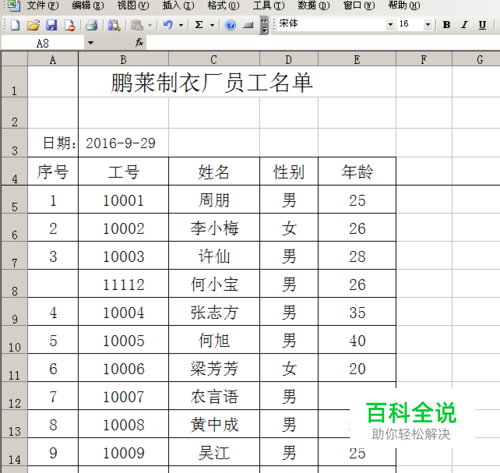
Task: Open the 格式 (Format) menu
Action: (223, 5)
